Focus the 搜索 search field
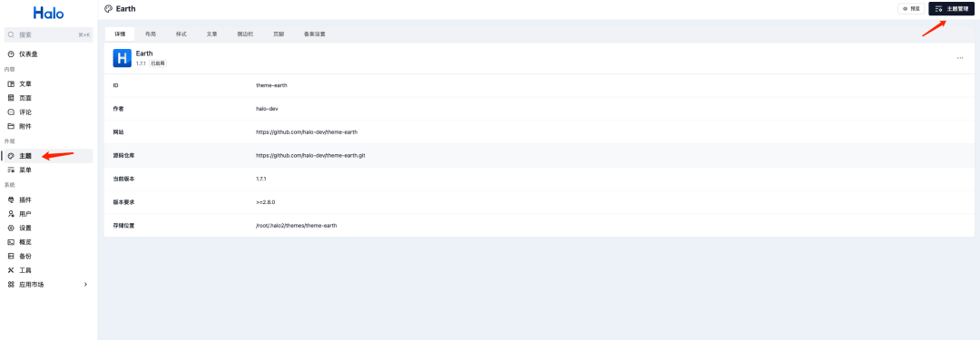 [49, 35]
